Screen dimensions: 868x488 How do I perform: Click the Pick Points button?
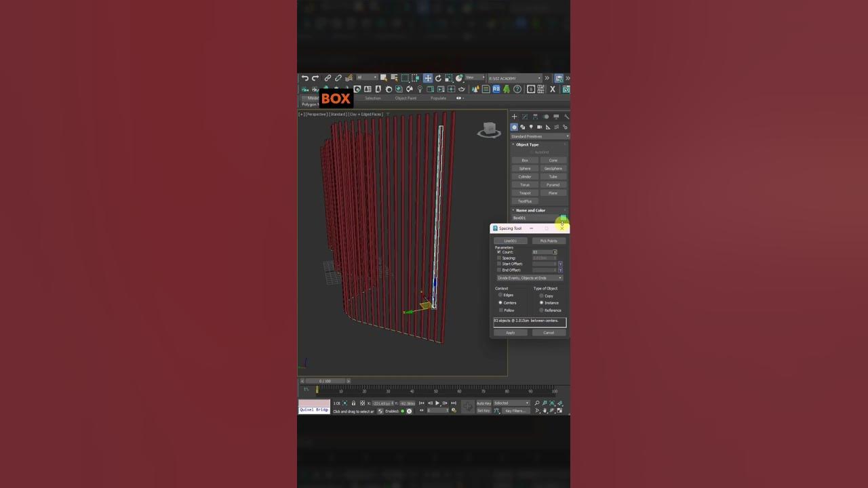pyautogui.click(x=549, y=241)
